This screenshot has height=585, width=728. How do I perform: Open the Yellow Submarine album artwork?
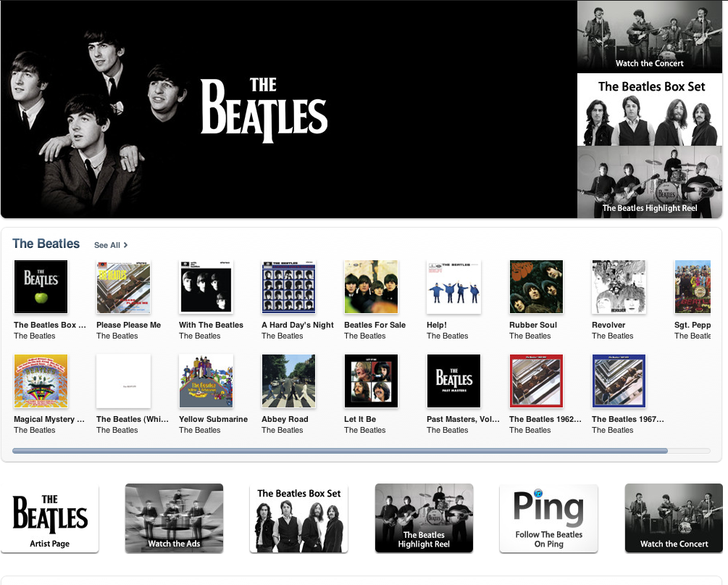click(206, 381)
